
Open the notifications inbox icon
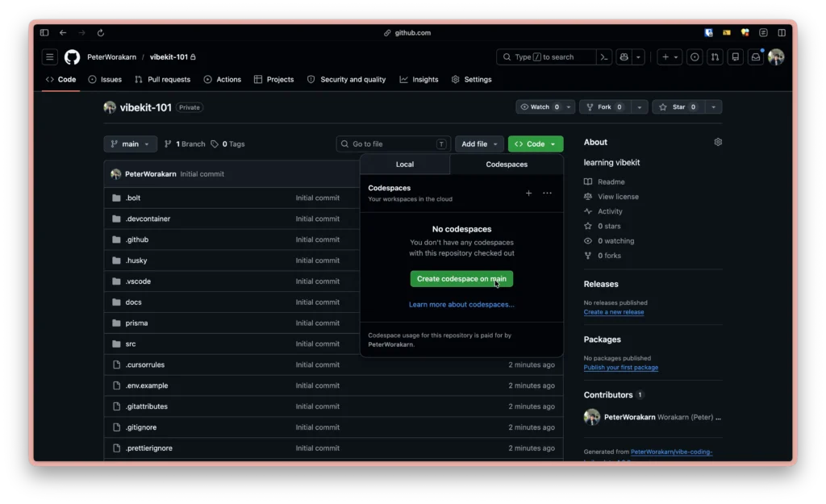755,57
